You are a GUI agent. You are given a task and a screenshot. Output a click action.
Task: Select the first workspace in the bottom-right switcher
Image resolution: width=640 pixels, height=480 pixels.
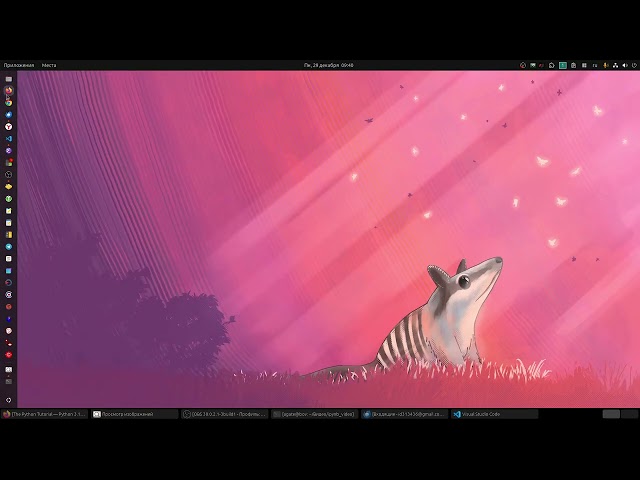[611, 413]
